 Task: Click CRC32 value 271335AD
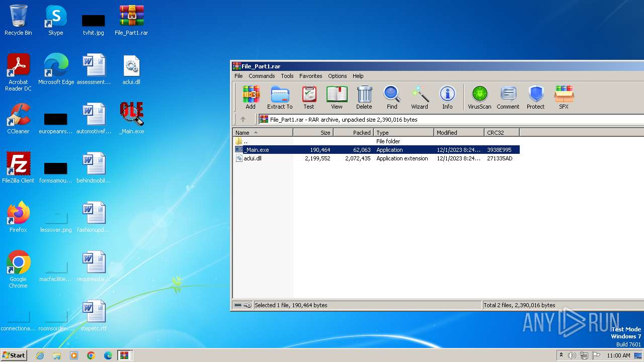[x=500, y=158]
